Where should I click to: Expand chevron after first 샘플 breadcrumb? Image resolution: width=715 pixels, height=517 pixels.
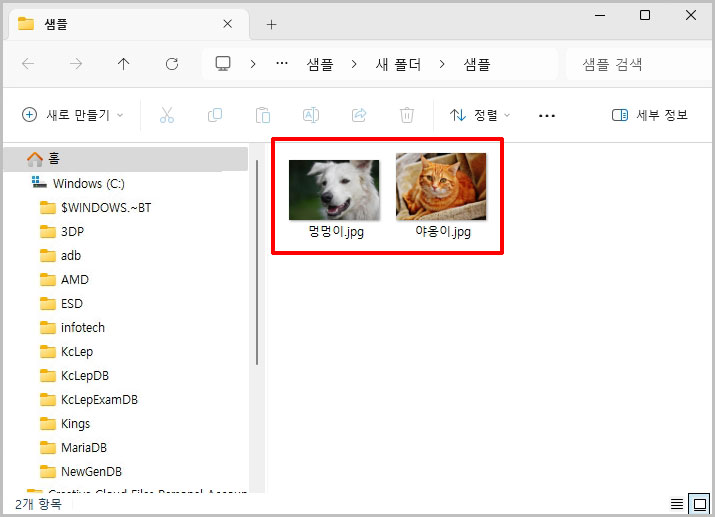(x=354, y=64)
